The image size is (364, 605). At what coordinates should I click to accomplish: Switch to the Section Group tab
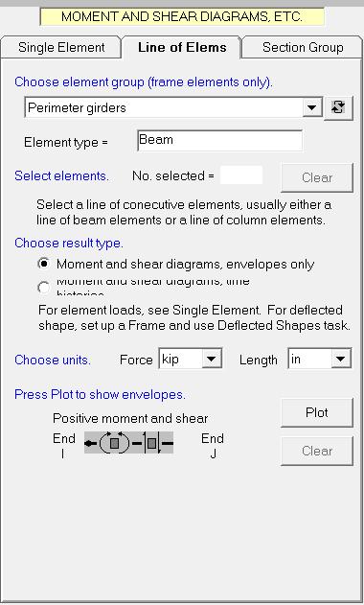click(x=303, y=47)
